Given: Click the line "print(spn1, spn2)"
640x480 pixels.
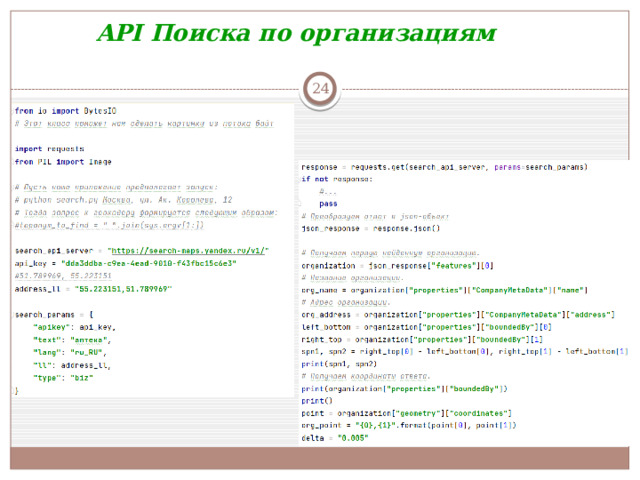Looking at the screenshot, I should tap(339, 364).
